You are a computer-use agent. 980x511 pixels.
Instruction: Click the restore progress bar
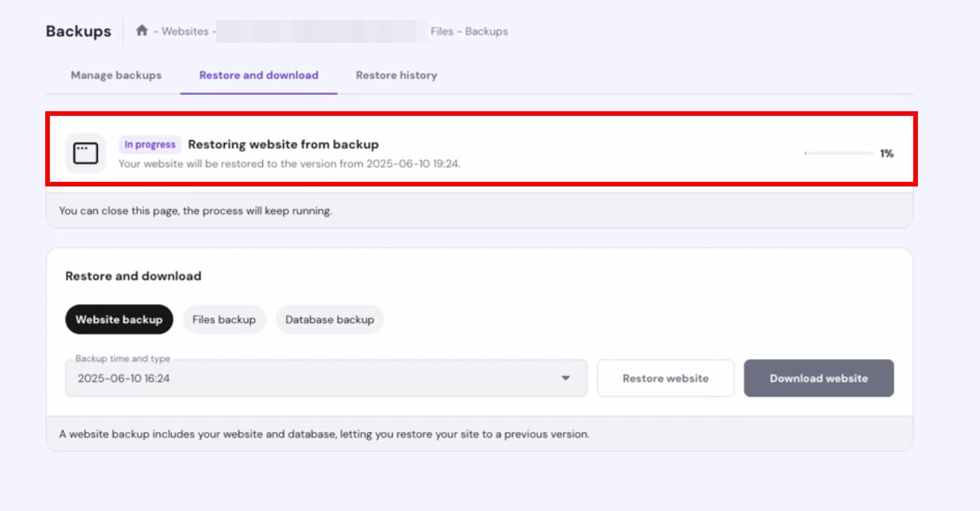[838, 153]
